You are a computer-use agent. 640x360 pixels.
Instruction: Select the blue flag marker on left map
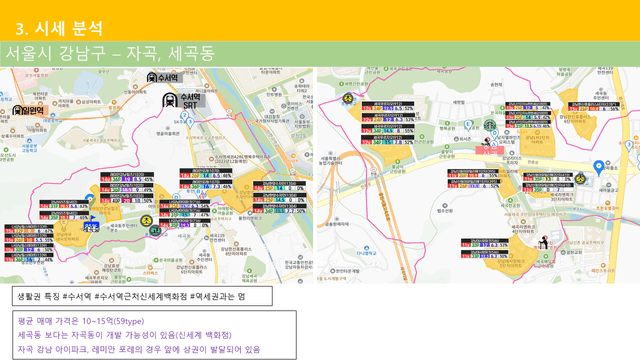pos(93,219)
